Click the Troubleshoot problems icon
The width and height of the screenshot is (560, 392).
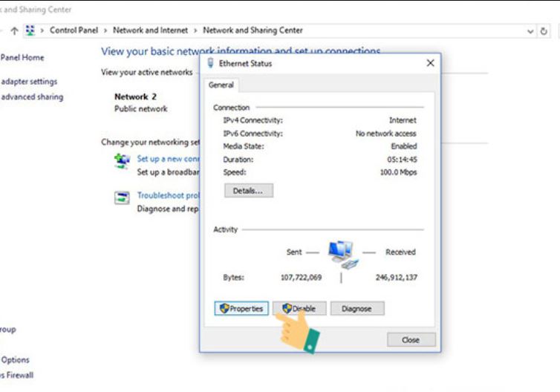[x=122, y=197]
